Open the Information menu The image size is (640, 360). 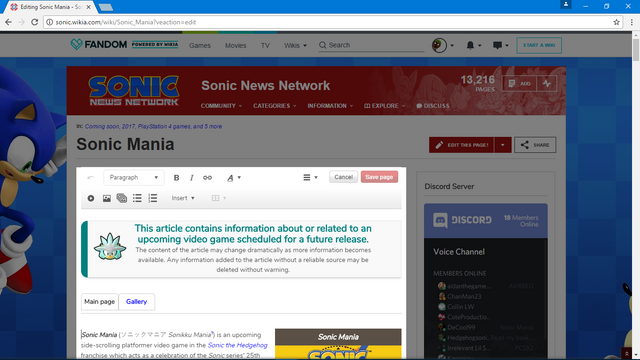pos(330,106)
